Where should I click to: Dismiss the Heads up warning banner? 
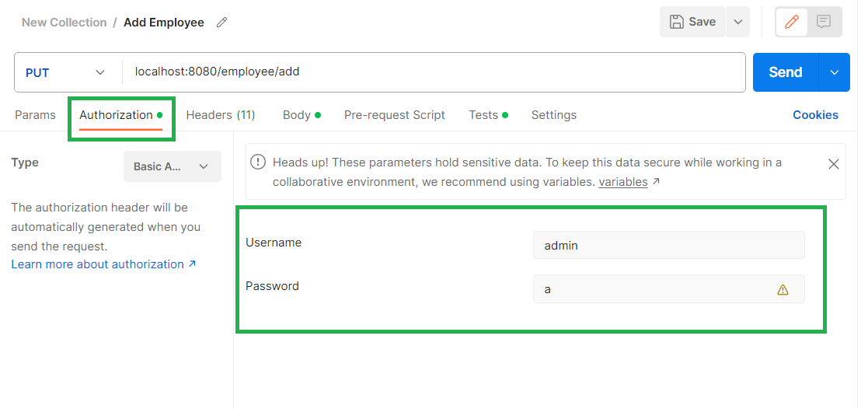[x=833, y=164]
